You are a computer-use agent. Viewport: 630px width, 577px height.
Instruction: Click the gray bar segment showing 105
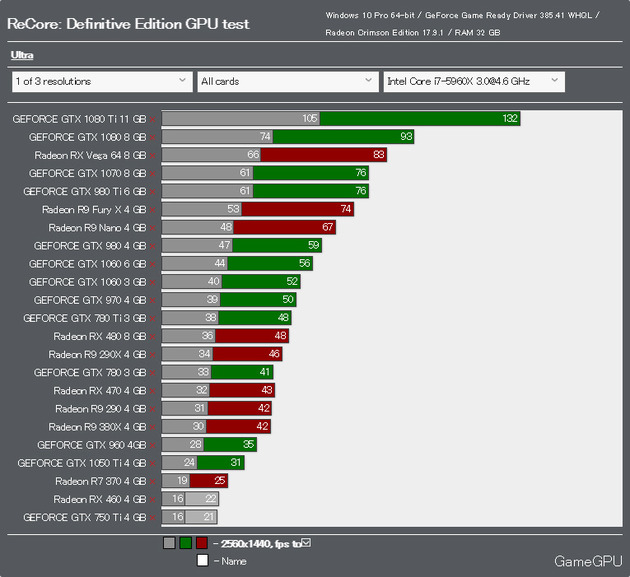[241, 119]
